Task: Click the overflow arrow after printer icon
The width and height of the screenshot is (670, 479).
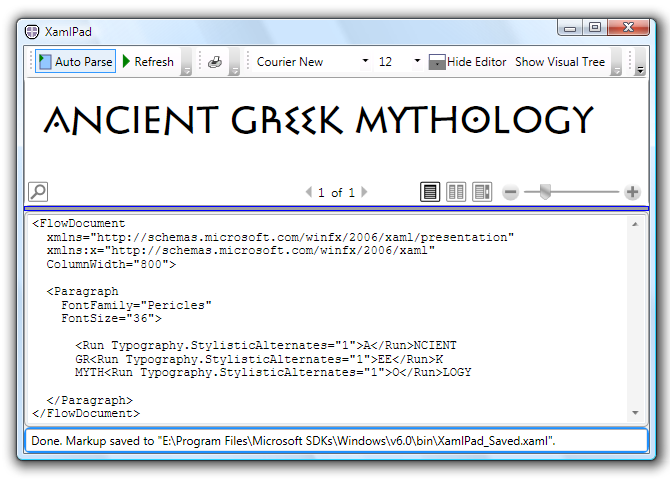Action: click(234, 62)
